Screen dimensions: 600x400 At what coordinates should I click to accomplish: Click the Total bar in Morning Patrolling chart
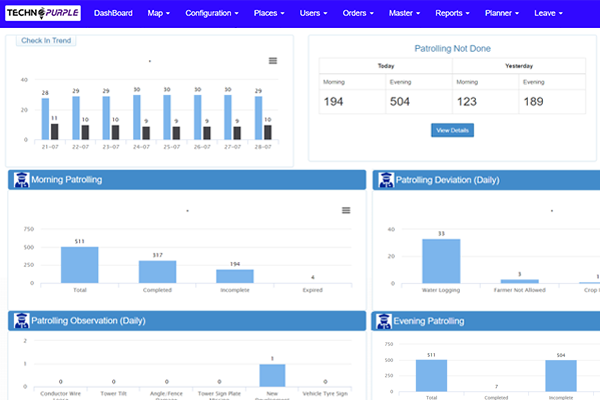pyautogui.click(x=80, y=265)
